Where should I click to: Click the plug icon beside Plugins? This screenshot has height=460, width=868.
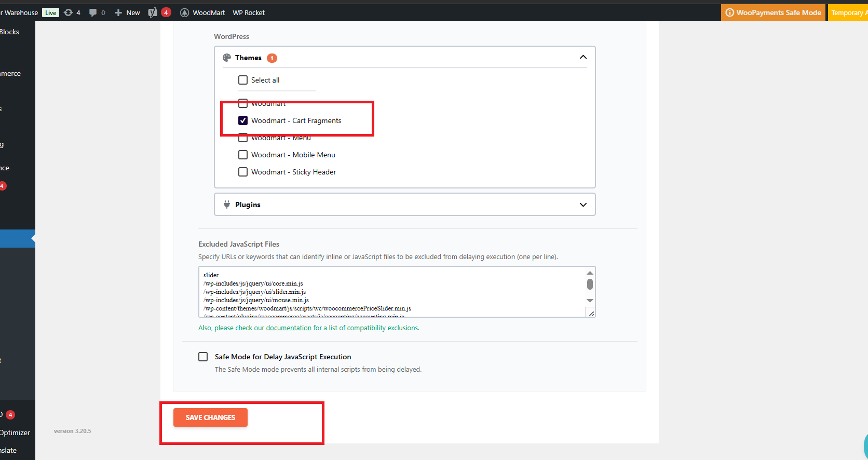(x=227, y=205)
